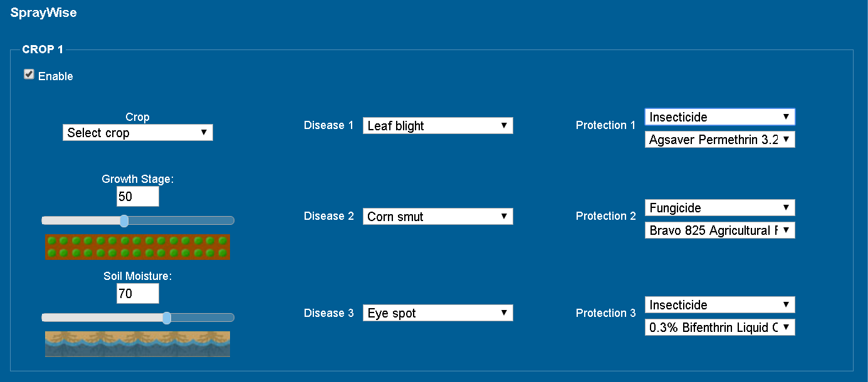Viewport: 868px width, 382px height.
Task: Open Disease 1 Leaf blight dropdown
Action: (x=437, y=126)
